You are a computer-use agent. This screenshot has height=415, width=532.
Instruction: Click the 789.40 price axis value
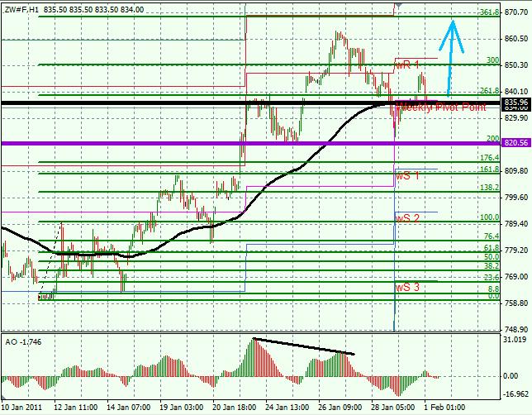[515, 224]
